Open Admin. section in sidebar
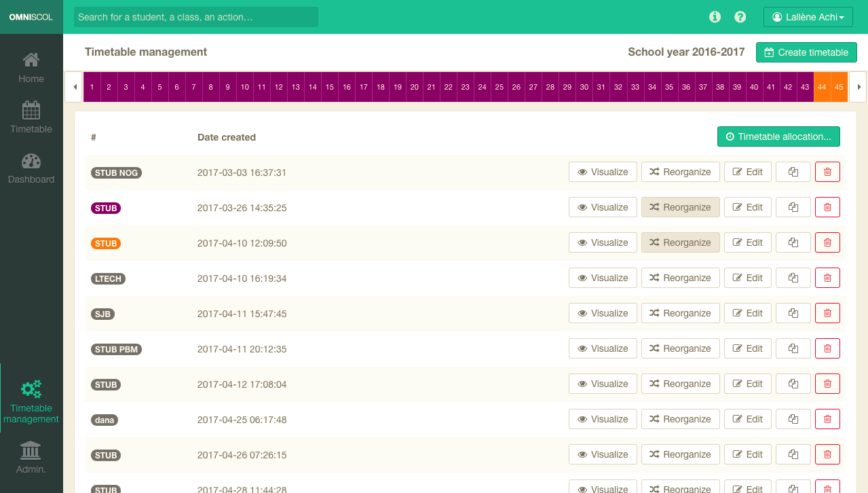The width and height of the screenshot is (868, 493). pyautogui.click(x=31, y=457)
